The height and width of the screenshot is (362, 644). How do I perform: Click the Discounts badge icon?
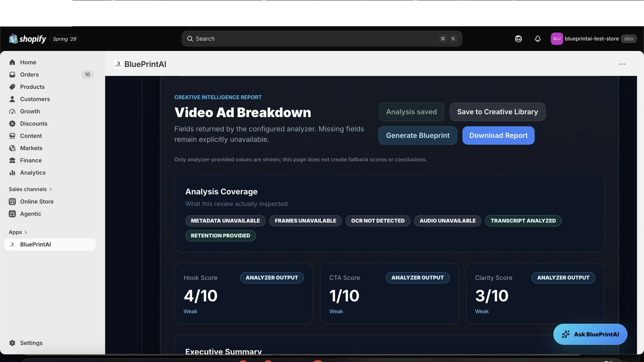[x=12, y=123]
